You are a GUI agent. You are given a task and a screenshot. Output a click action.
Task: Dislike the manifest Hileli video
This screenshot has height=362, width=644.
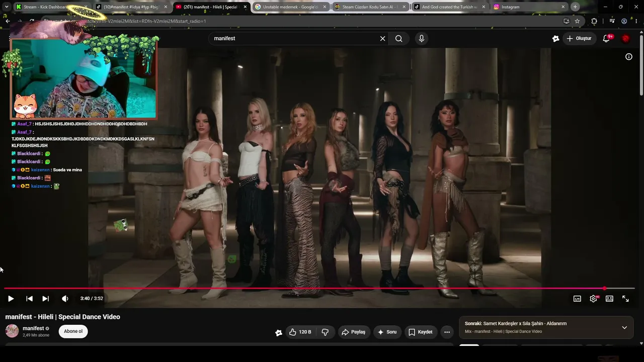(x=325, y=332)
